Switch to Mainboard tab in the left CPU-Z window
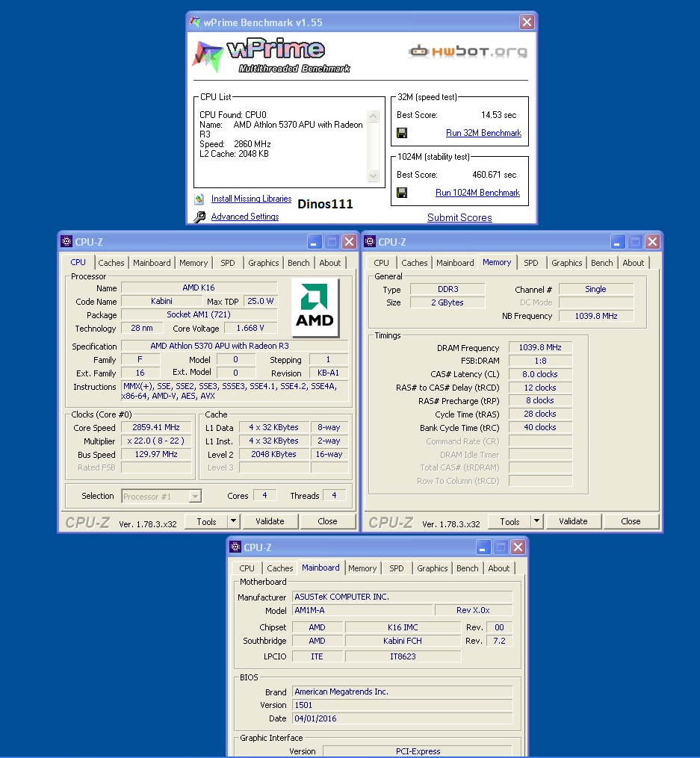Screen dimensions: 700x758 [x=152, y=263]
